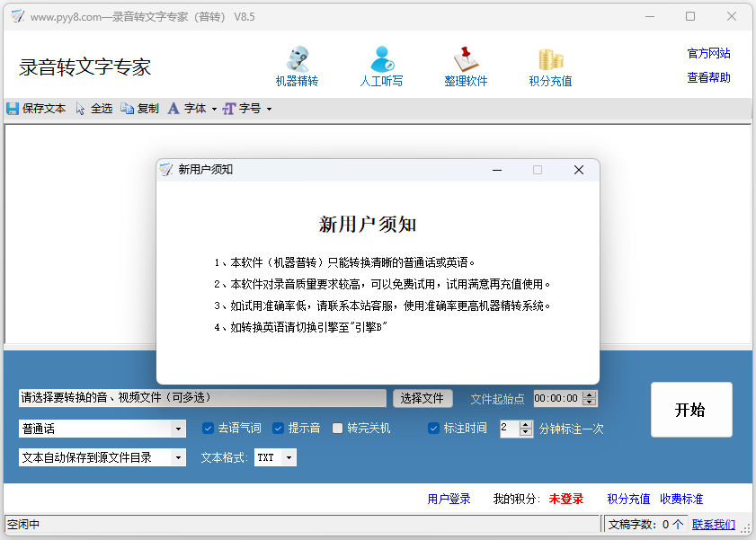Open the 查看帮助 link
Image resolution: width=756 pixels, height=540 pixels.
pyautogui.click(x=708, y=77)
